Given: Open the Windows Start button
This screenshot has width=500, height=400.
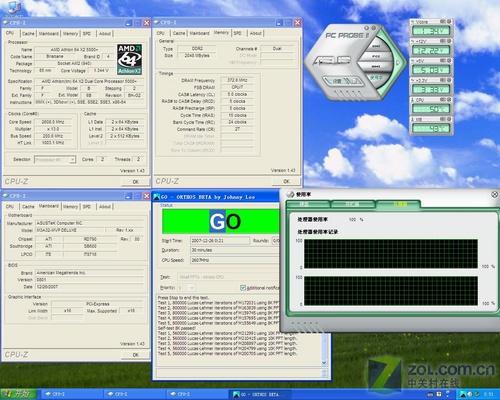Looking at the screenshot, I should point(18,394).
